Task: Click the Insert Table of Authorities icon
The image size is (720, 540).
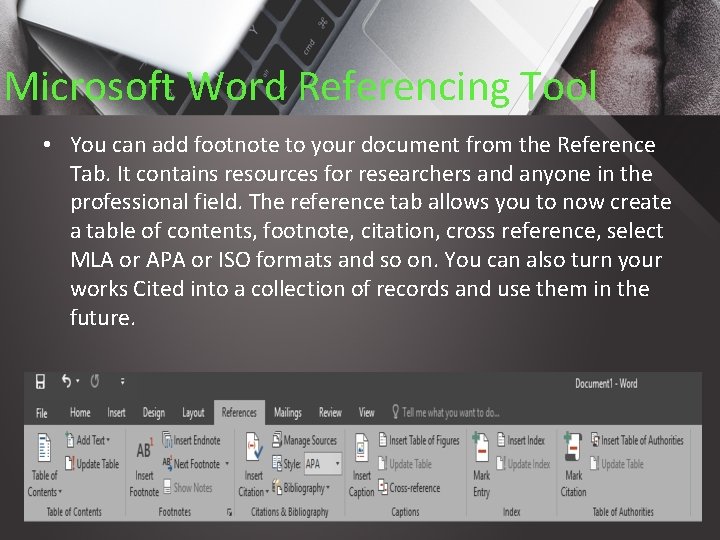Action: [x=595, y=440]
